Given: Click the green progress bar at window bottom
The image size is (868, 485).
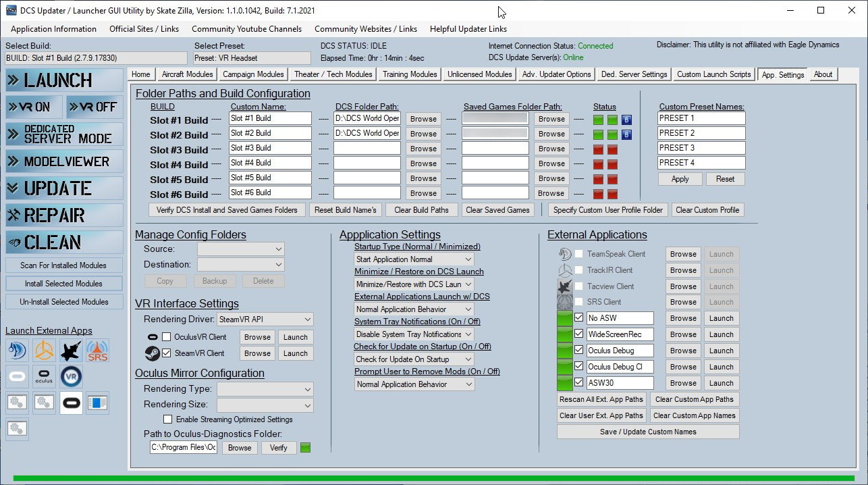Looking at the screenshot, I should 433,478.
